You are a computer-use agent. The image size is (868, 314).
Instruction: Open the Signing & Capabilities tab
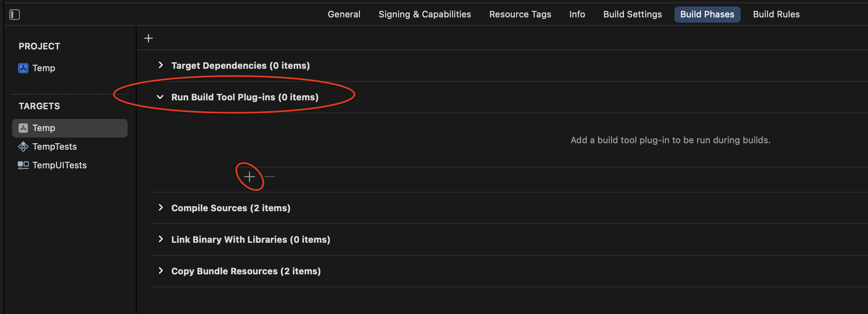click(x=425, y=14)
